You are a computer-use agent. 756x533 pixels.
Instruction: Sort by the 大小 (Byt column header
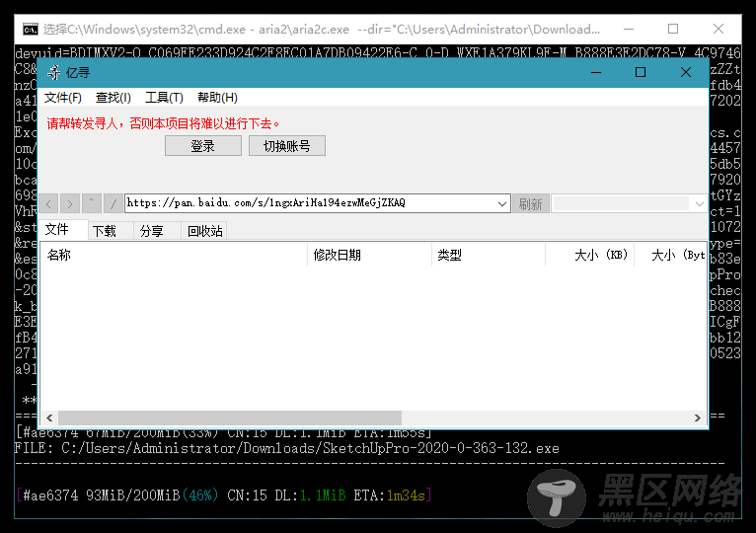click(670, 255)
